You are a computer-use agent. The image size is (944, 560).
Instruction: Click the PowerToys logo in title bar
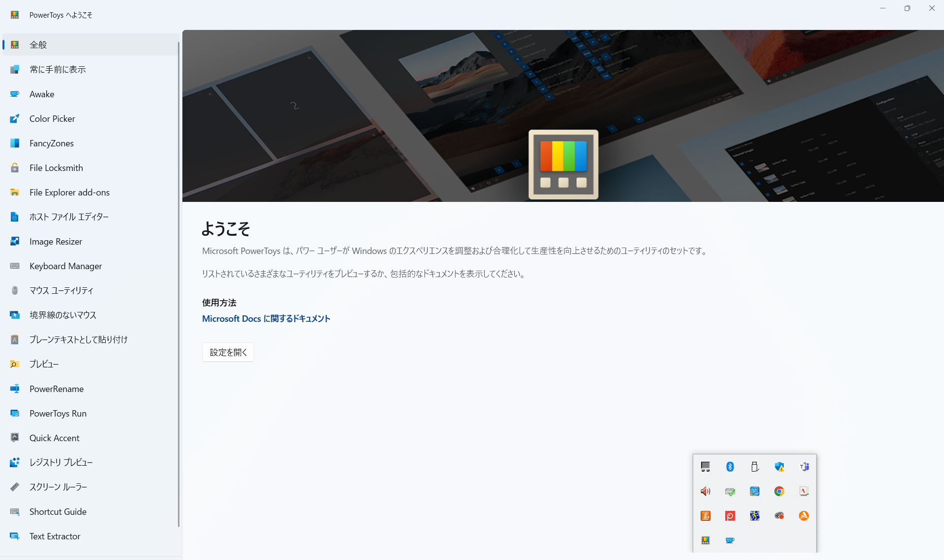point(15,15)
